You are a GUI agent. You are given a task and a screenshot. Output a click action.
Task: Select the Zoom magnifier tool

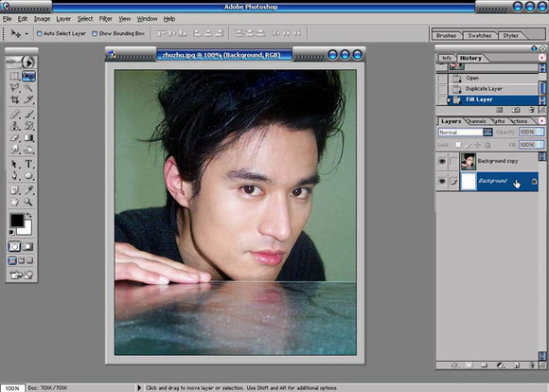pos(28,202)
